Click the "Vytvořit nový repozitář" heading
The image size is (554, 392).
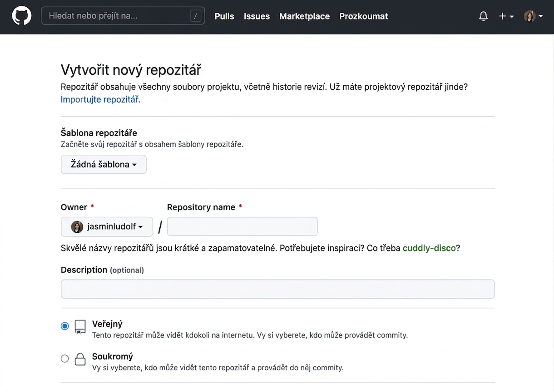131,70
